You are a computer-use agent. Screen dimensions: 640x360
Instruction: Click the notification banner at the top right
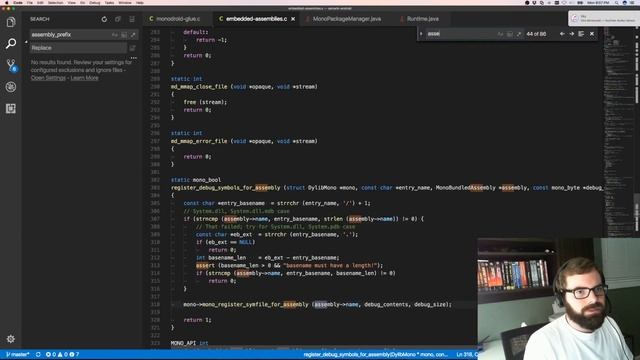pos(604,18)
